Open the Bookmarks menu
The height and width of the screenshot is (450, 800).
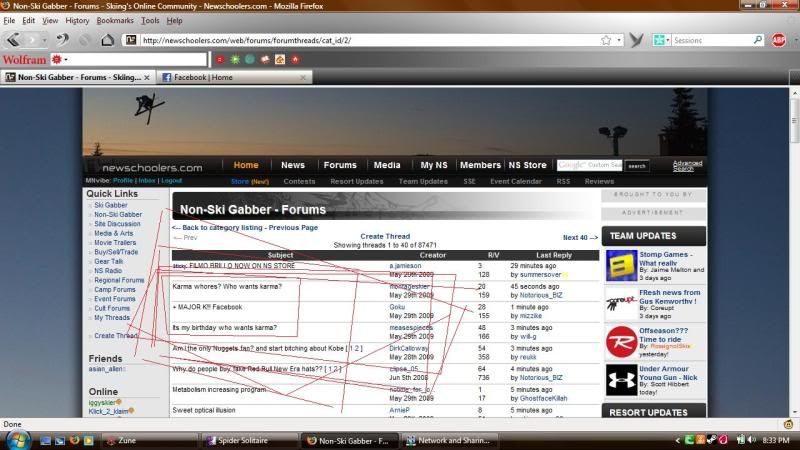pos(115,20)
